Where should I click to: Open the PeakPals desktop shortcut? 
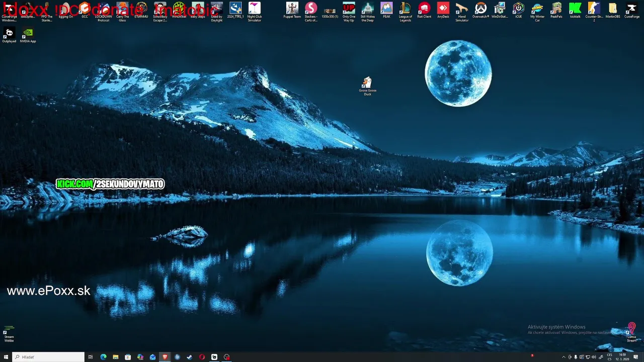pos(556,11)
